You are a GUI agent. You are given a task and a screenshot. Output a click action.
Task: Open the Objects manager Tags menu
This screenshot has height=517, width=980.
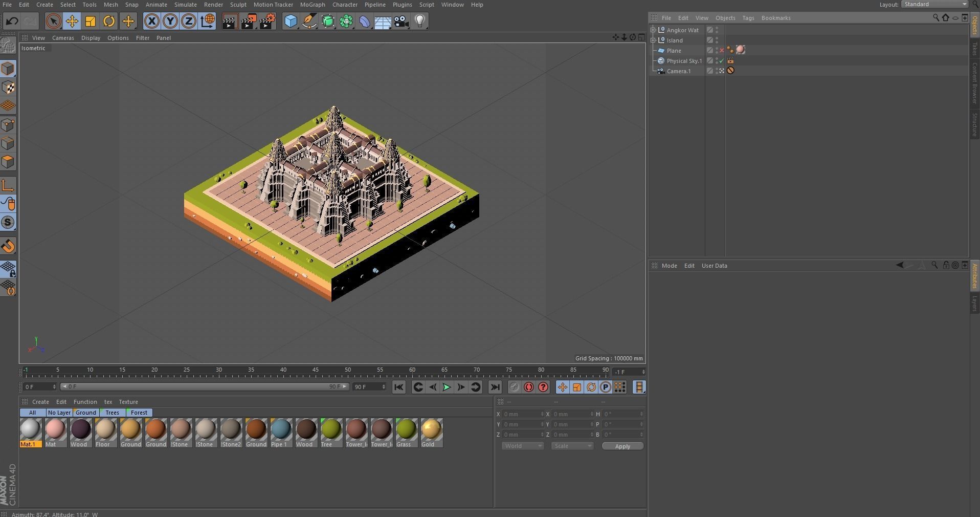748,18
